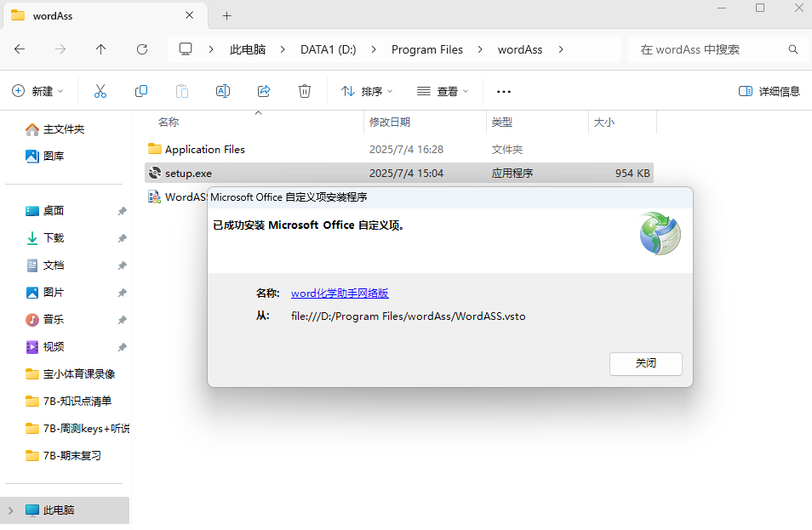This screenshot has width=812, height=530.
Task: Unpin 图片 using its pin icon
Action: [x=122, y=293]
